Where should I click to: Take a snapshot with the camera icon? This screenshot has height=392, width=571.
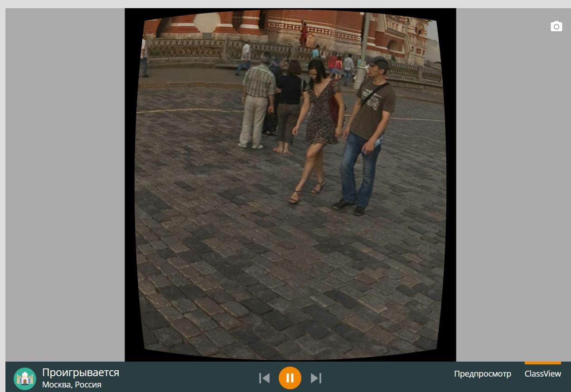pos(556,27)
